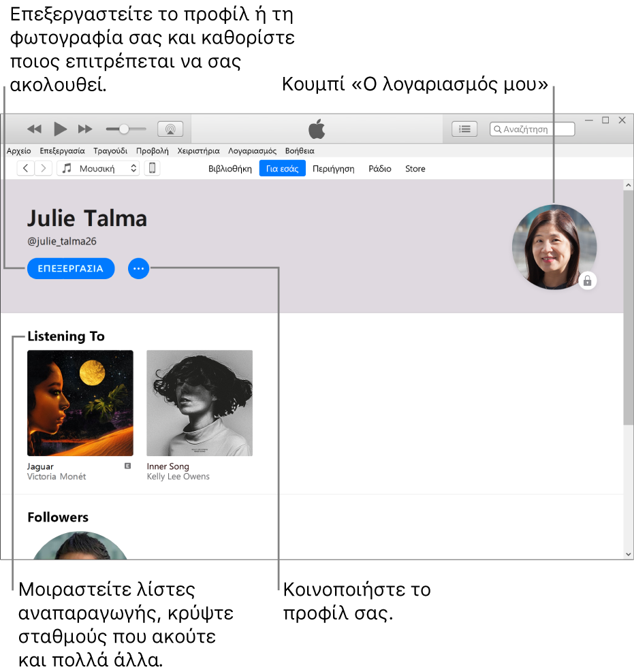Image resolution: width=634 pixels, height=672 pixels.
Task: Go forward with the right chevron button
Action: [x=44, y=168]
